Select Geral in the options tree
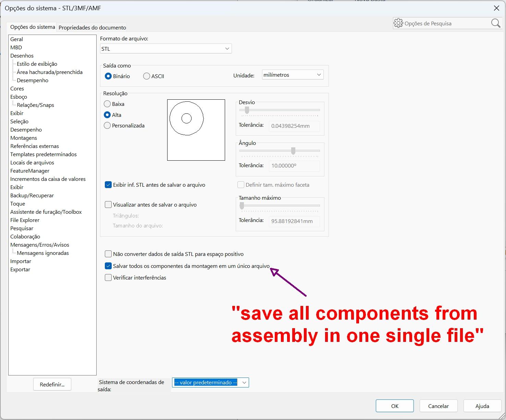The width and height of the screenshot is (506, 420). [x=16, y=39]
